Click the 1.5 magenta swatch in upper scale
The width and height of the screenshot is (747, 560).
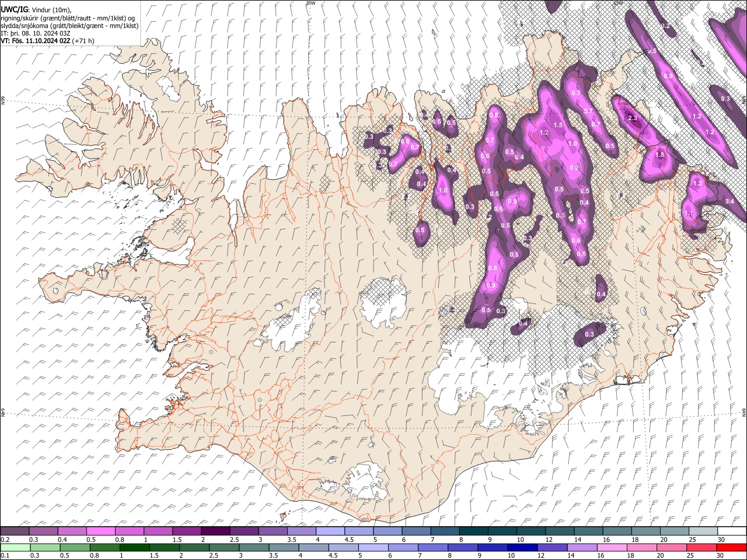[187, 531]
